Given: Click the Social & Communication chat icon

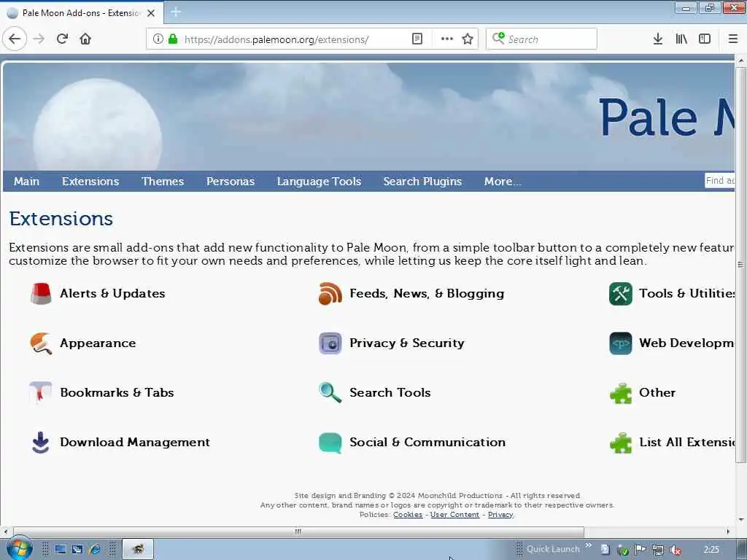Looking at the screenshot, I should (x=330, y=443).
